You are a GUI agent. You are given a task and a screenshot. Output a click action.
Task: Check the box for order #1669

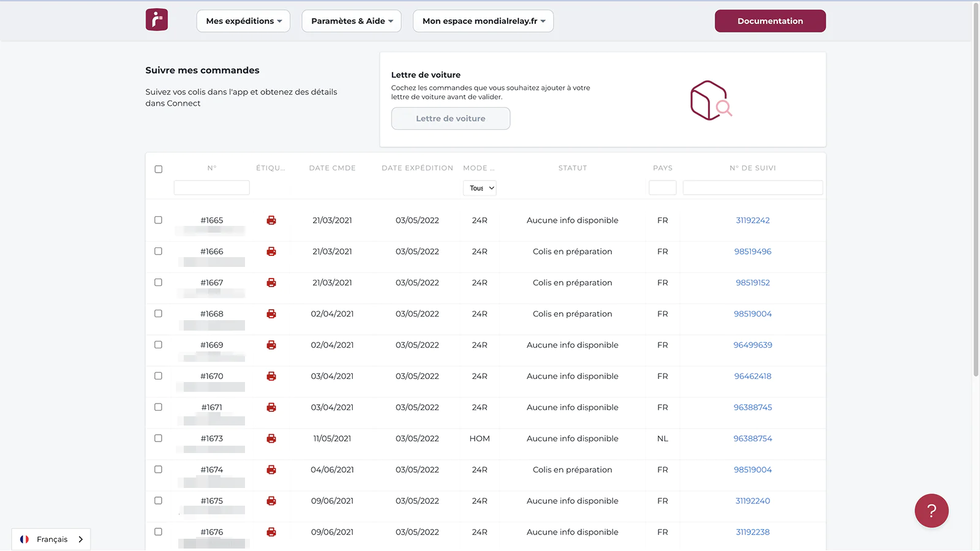coord(158,345)
